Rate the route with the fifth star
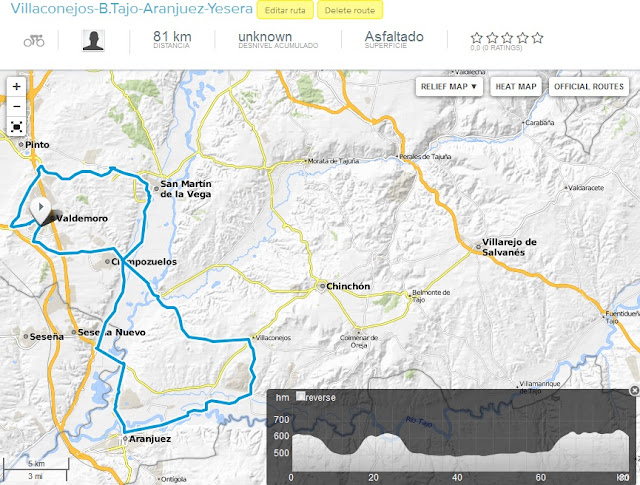This screenshot has width=640, height=485. pos(538,38)
